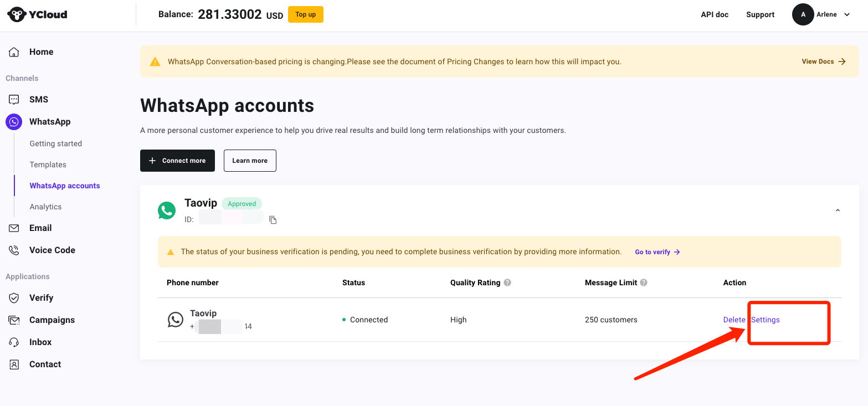Open the SMS channel

39,100
